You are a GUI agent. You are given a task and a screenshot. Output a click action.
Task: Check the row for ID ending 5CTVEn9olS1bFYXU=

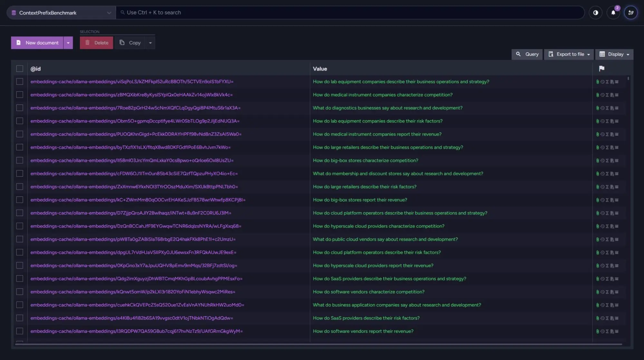coord(20,82)
